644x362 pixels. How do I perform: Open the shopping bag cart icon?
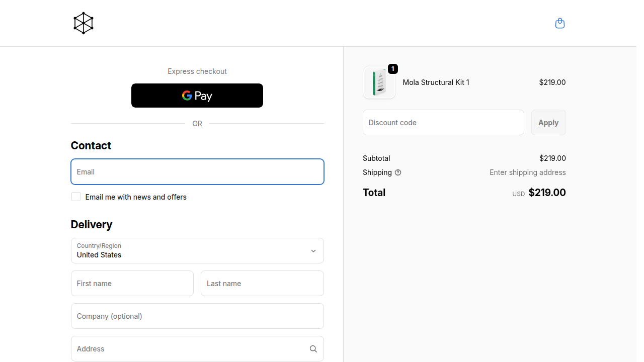559,23
